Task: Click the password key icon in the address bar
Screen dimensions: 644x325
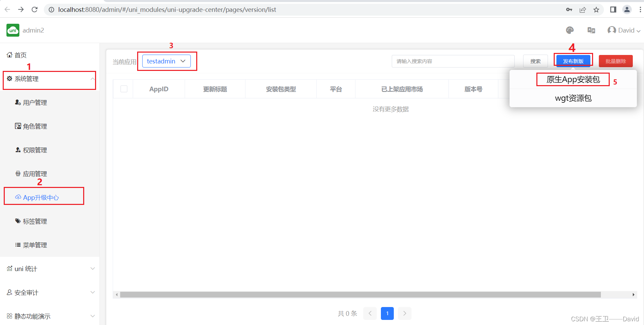Action: tap(569, 9)
